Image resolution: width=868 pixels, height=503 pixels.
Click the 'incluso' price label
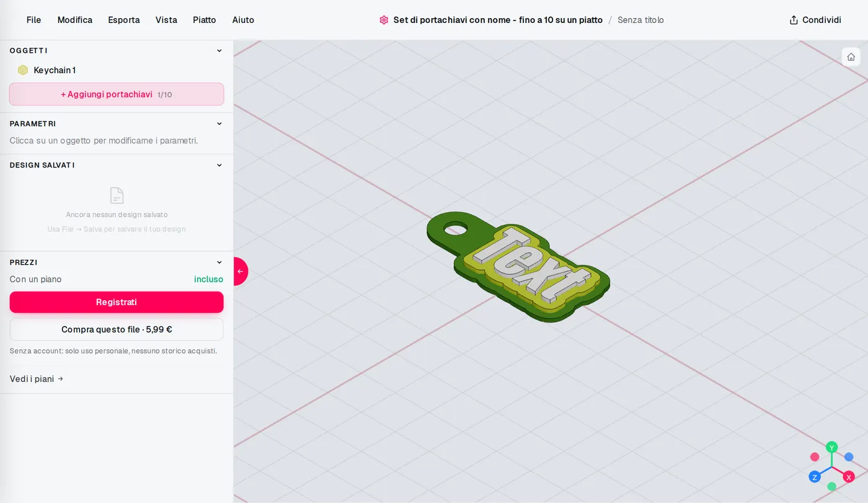tap(208, 279)
